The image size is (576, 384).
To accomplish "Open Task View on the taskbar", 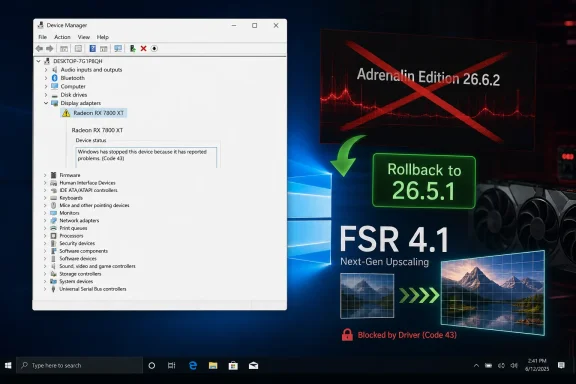I will [172, 366].
